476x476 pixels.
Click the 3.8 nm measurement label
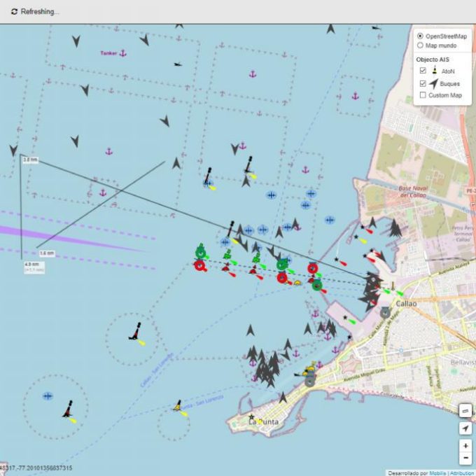(x=30, y=160)
